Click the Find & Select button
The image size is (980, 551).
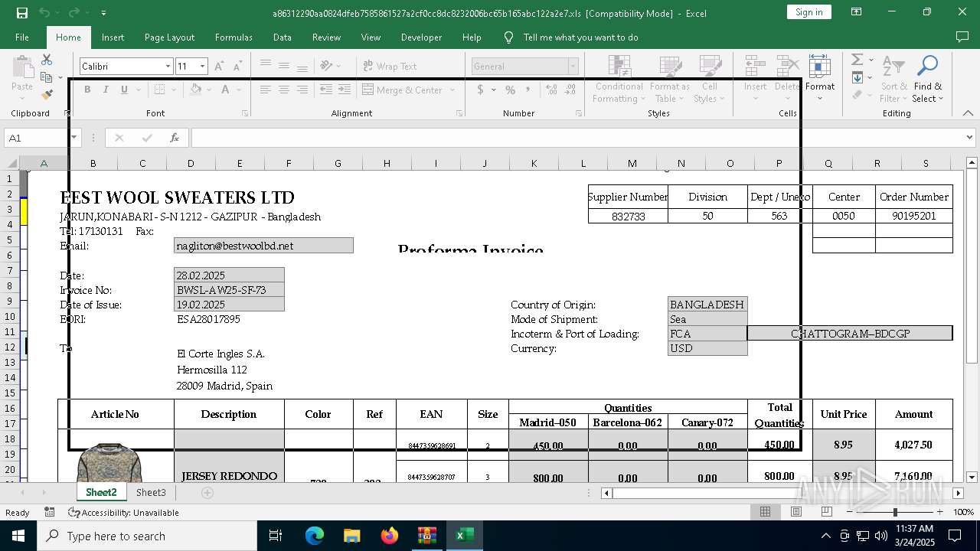pyautogui.click(x=928, y=80)
